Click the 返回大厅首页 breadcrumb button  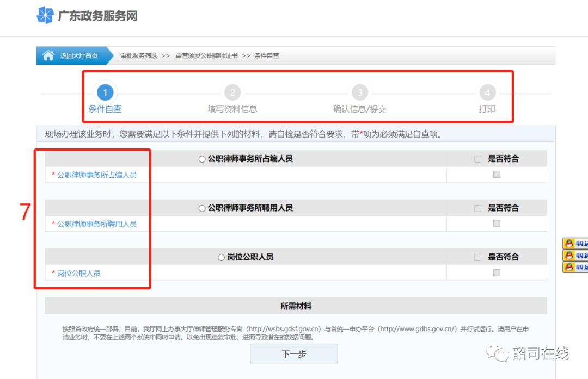tap(75, 55)
